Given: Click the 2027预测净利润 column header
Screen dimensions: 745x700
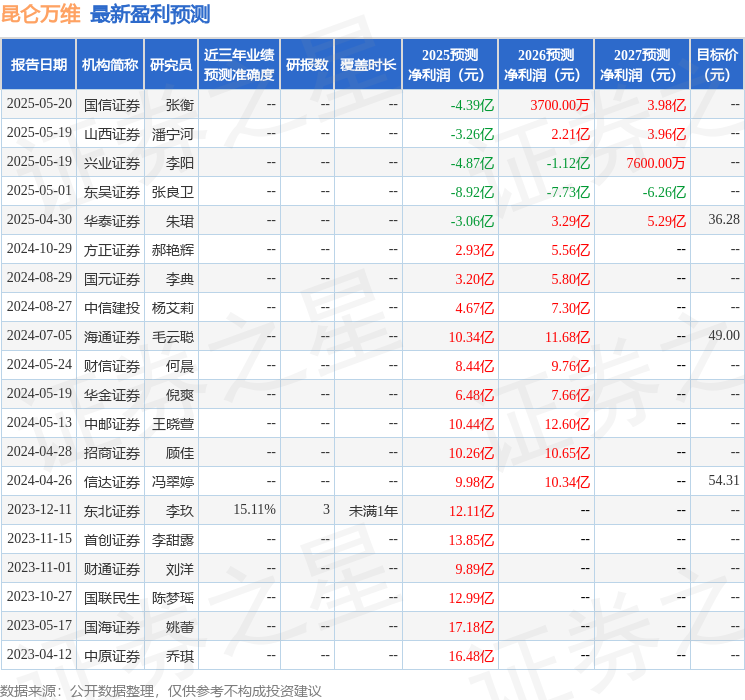Looking at the screenshot, I should click(x=642, y=65).
